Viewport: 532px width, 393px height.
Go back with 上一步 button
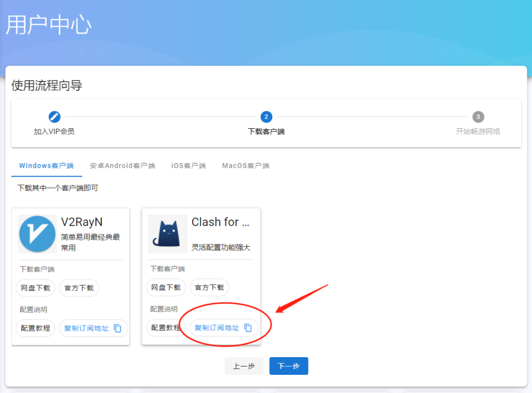tap(244, 366)
